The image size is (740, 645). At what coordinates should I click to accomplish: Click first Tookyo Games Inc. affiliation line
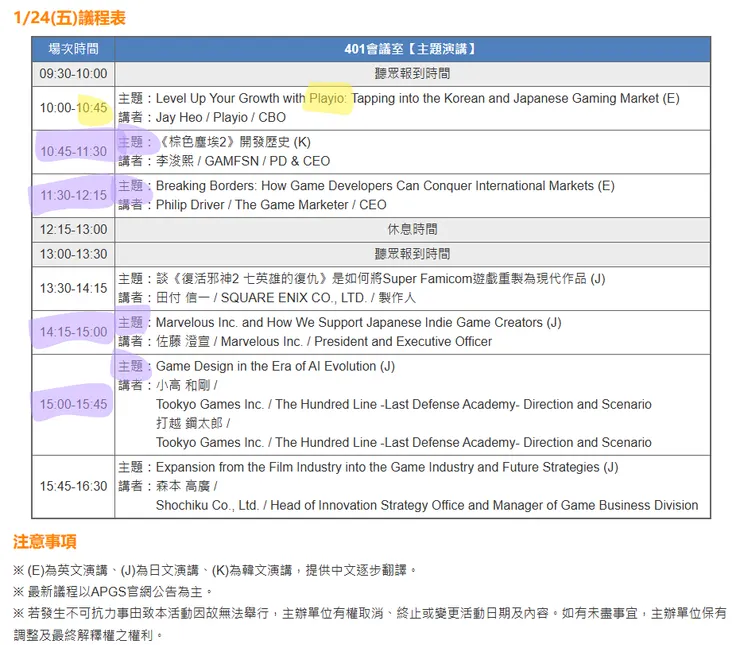404,404
